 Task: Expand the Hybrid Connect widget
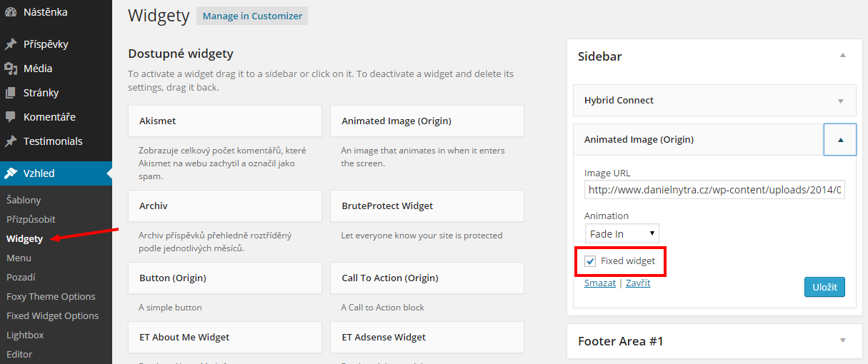[841, 101]
